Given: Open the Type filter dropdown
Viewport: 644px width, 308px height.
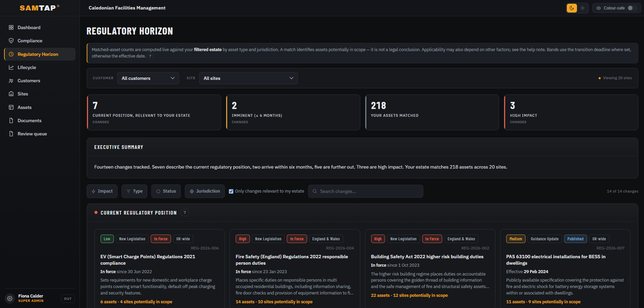Looking at the screenshot, I should (x=134, y=191).
